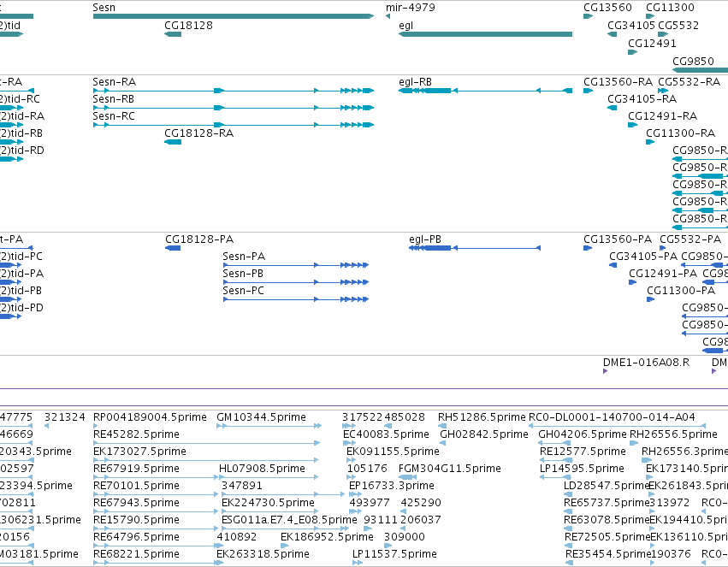
Task: Open the ESG011a.E7.4_E08.5prime EST label
Action: (x=289, y=520)
